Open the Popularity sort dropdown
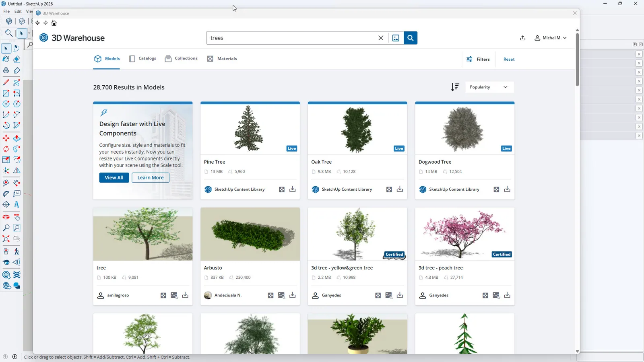Image resolution: width=644 pixels, height=362 pixels. [x=489, y=87]
